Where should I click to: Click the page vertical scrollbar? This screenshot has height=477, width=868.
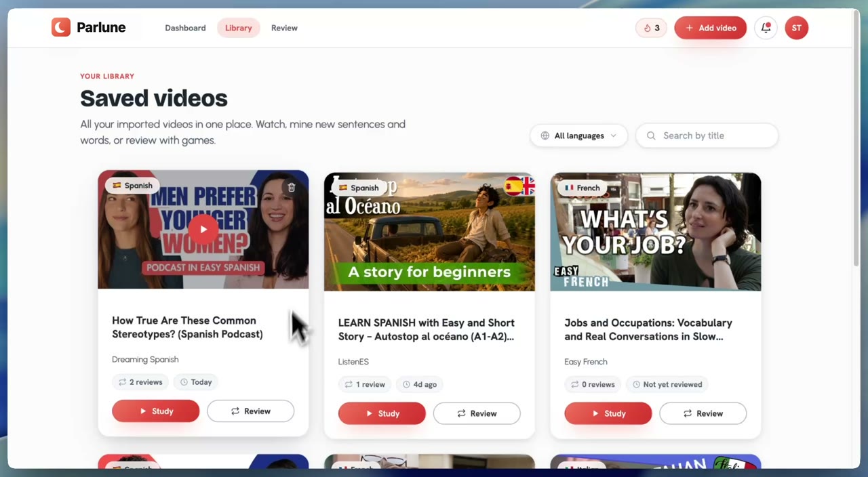(856, 139)
